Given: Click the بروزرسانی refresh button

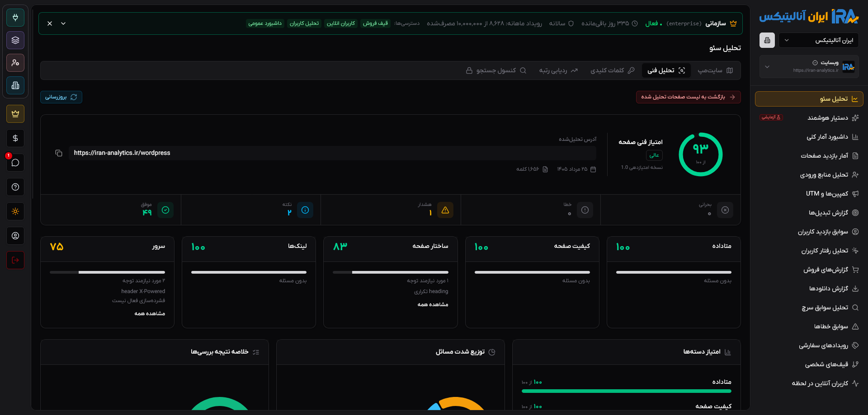Looking at the screenshot, I should click(61, 97).
